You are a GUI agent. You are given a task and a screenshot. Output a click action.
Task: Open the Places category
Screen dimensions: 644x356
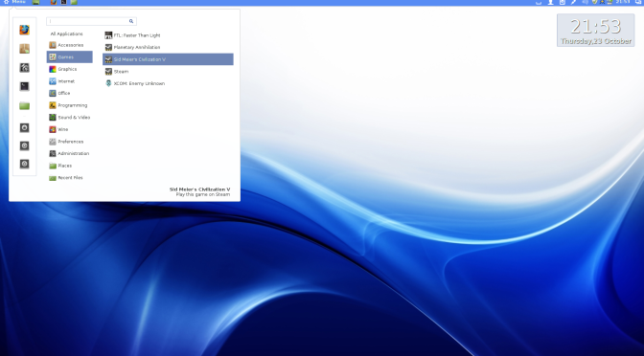[x=69, y=166]
